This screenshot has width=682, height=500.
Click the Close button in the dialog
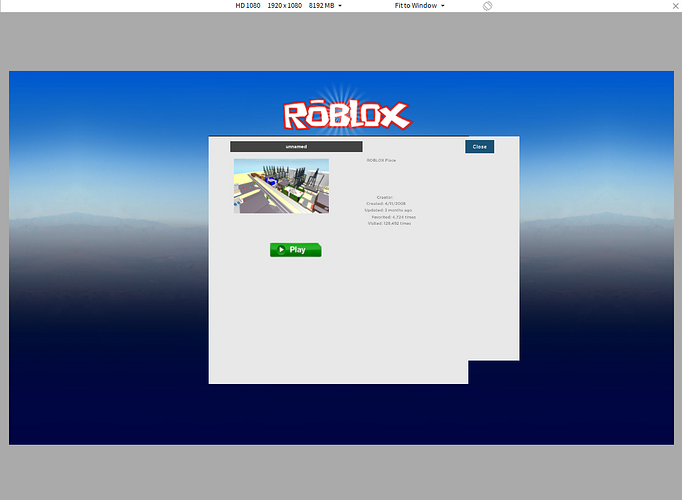coord(479,147)
